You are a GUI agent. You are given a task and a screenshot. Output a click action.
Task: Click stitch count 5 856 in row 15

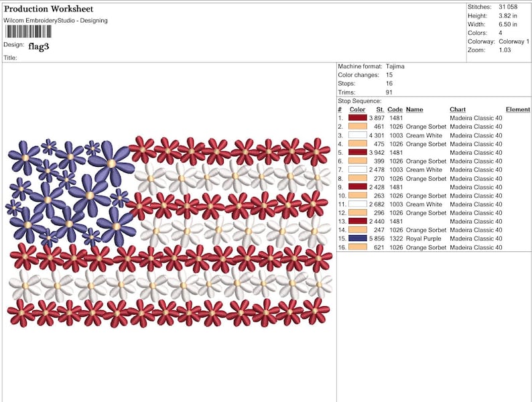(377, 238)
